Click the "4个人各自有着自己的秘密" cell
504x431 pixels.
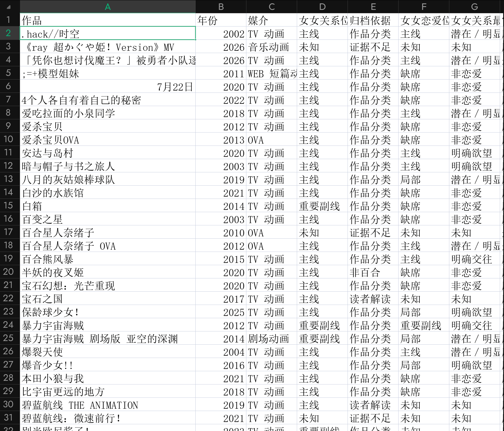click(108, 100)
